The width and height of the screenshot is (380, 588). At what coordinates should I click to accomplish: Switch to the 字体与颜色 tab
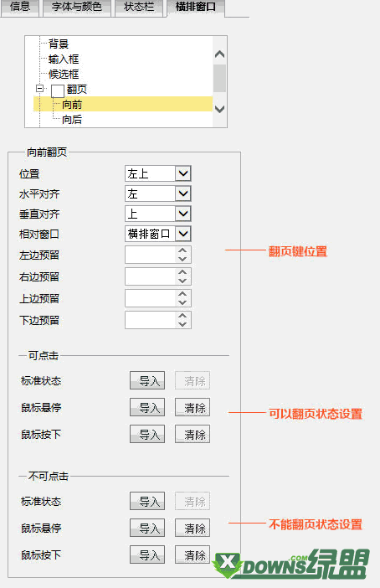point(77,8)
